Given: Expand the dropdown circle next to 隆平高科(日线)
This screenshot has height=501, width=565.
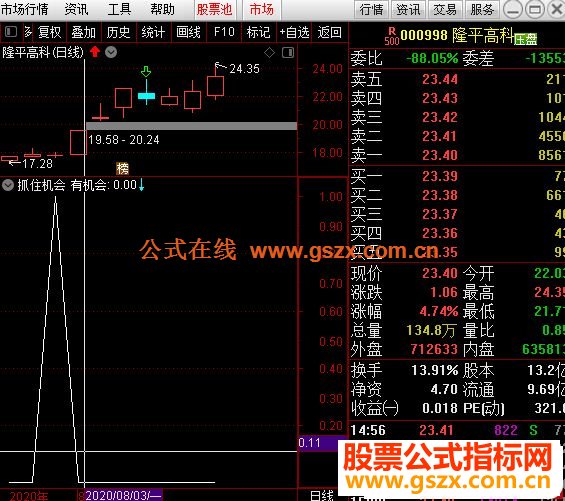Looking at the screenshot, I should (x=111, y=53).
